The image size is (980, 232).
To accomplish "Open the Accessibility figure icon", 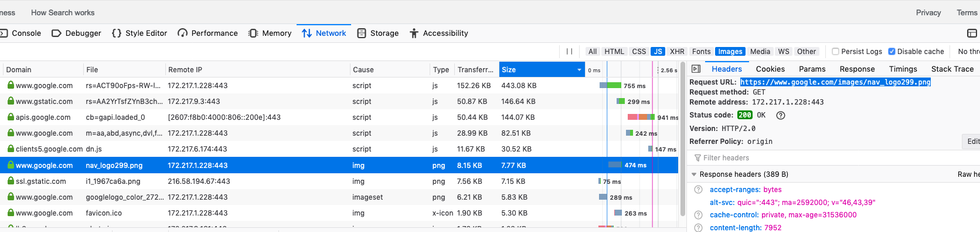I will pyautogui.click(x=414, y=33).
